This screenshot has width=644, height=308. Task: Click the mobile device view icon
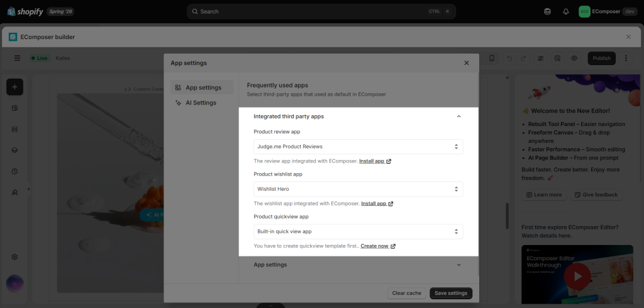pos(492,59)
